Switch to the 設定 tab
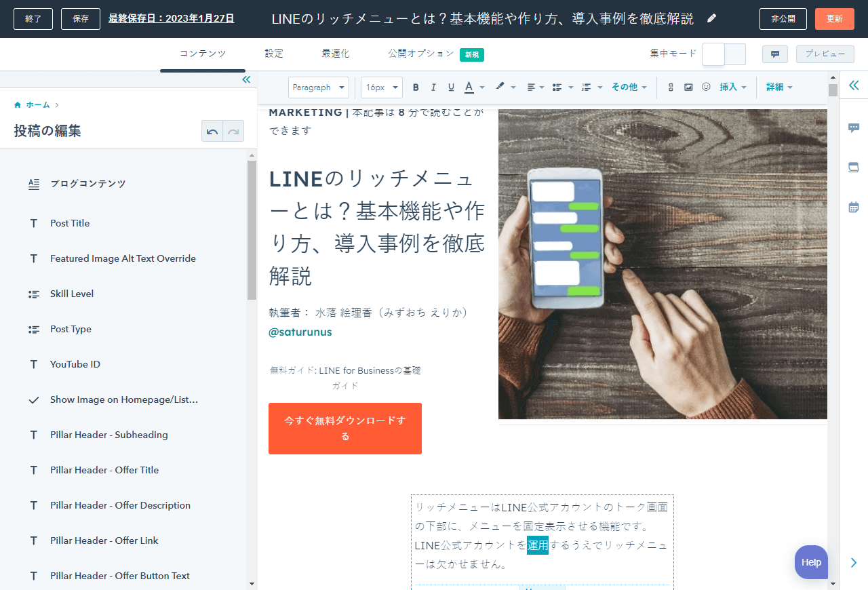The height and width of the screenshot is (590, 868). click(274, 54)
